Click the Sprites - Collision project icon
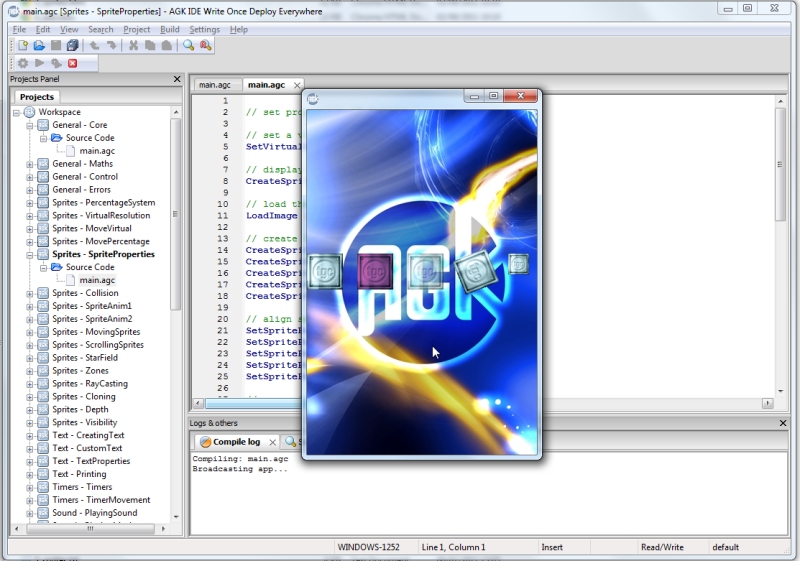 coord(43,293)
